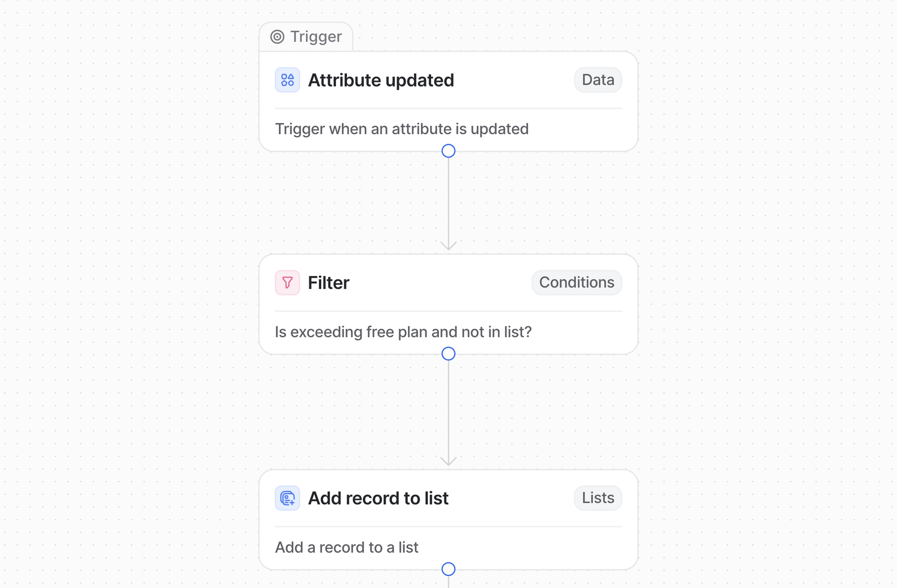Click 'Trigger when an attribute is updated' description
Screen dimensions: 897x588
(401, 129)
